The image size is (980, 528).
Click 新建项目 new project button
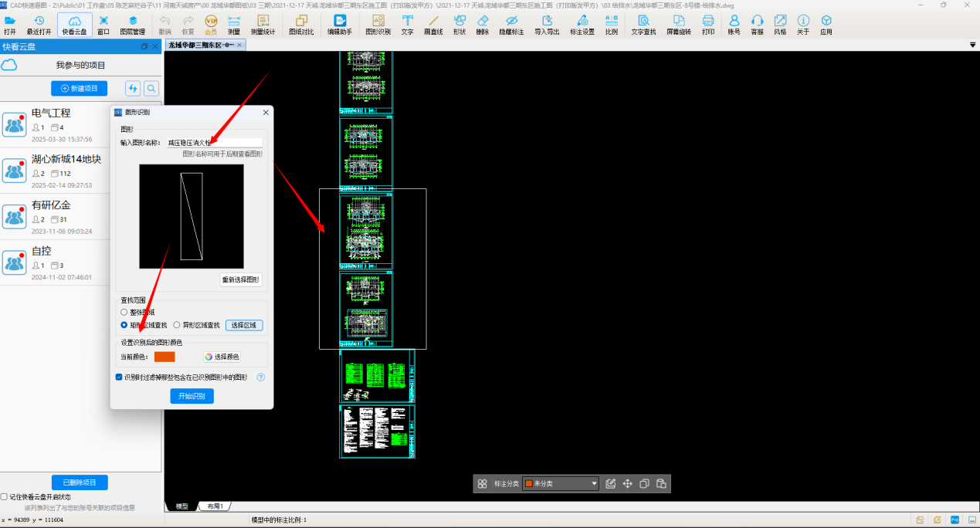[x=79, y=88]
